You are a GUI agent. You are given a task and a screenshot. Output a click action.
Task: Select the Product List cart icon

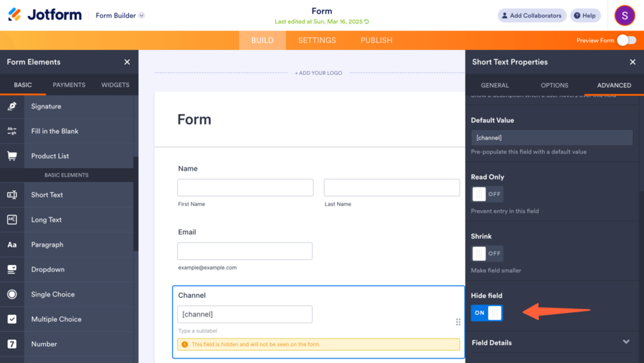pyautogui.click(x=12, y=156)
